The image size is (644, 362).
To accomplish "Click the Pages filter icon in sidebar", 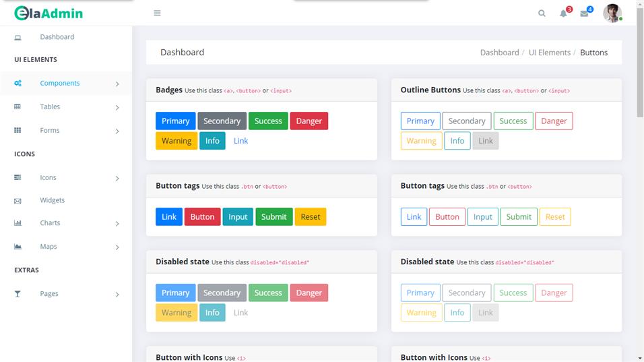I will (x=18, y=294).
